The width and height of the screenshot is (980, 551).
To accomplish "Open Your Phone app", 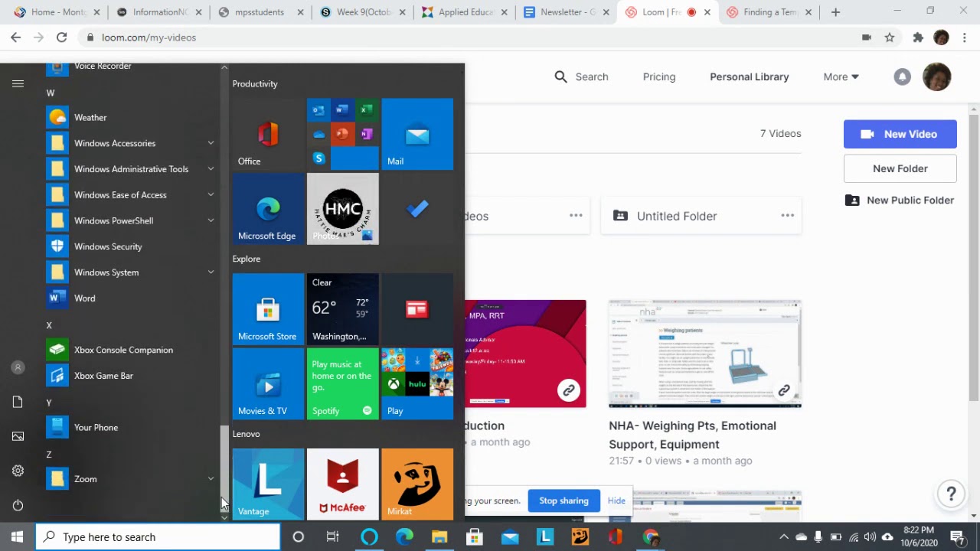I will coord(130,427).
